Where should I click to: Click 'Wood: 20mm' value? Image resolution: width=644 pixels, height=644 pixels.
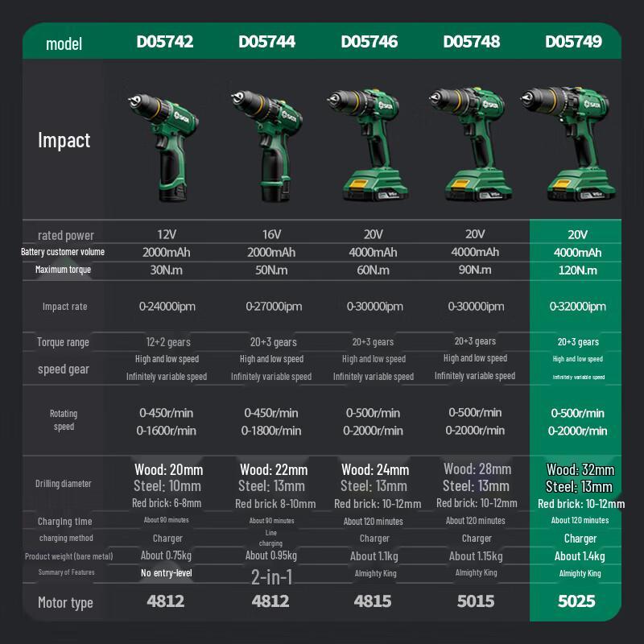(169, 469)
